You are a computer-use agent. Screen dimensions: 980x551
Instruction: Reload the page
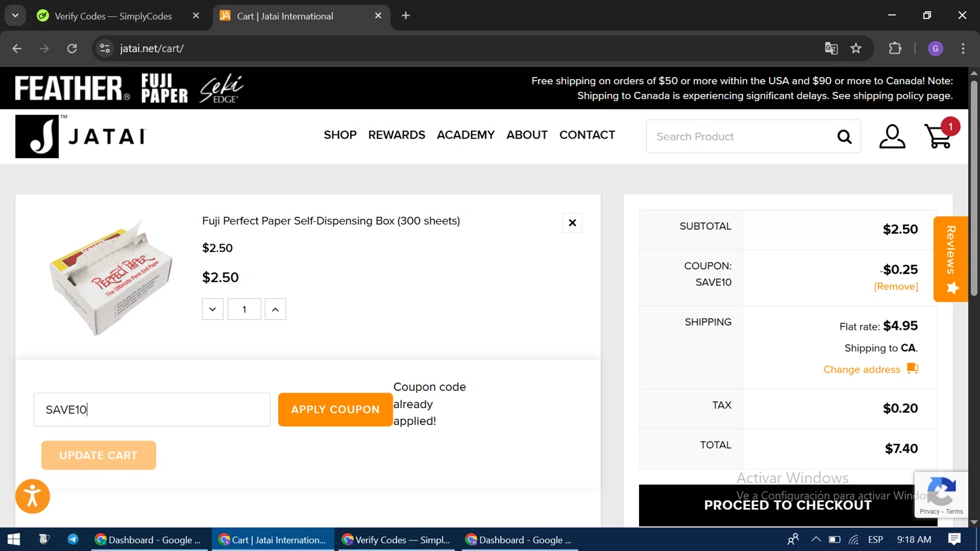pyautogui.click(x=72, y=48)
